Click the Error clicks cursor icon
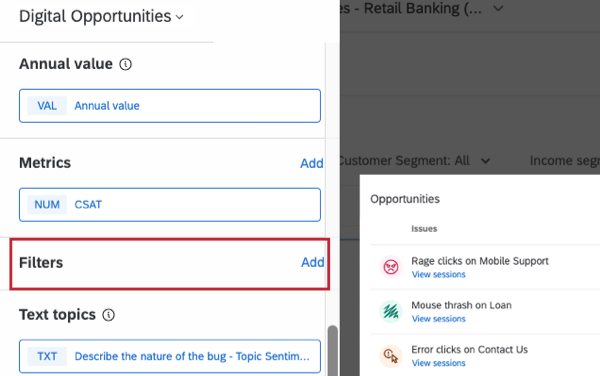This screenshot has height=376, width=600. tap(391, 356)
